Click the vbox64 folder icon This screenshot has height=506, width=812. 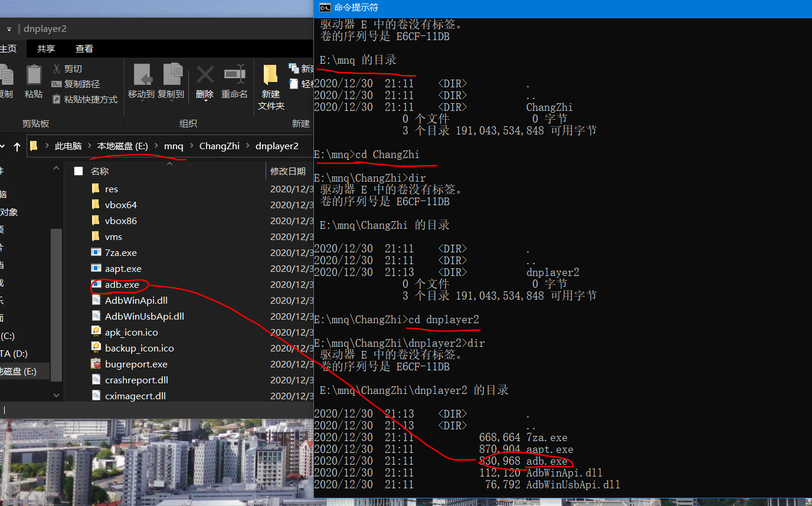(x=96, y=205)
